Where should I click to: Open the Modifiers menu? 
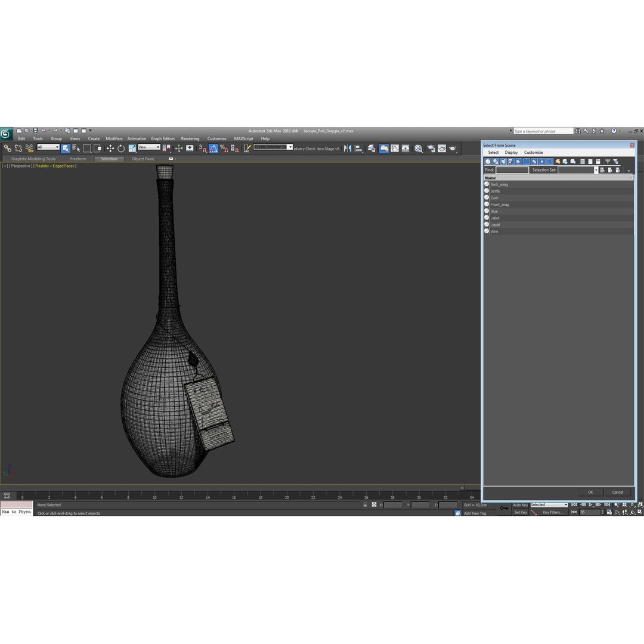[114, 139]
